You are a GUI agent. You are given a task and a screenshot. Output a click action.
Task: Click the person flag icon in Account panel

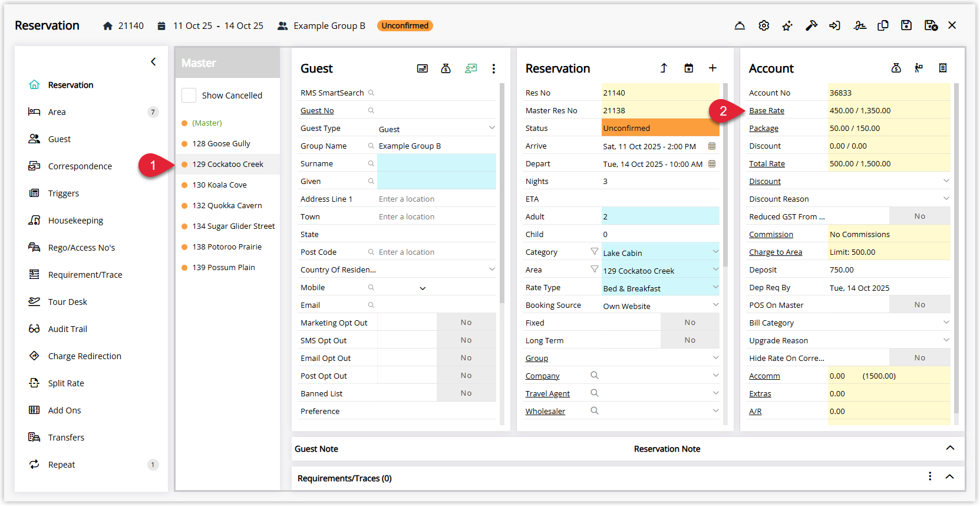coord(919,68)
